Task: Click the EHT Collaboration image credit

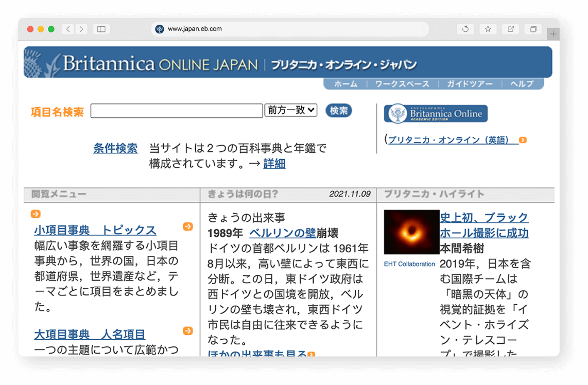Action: click(x=409, y=264)
